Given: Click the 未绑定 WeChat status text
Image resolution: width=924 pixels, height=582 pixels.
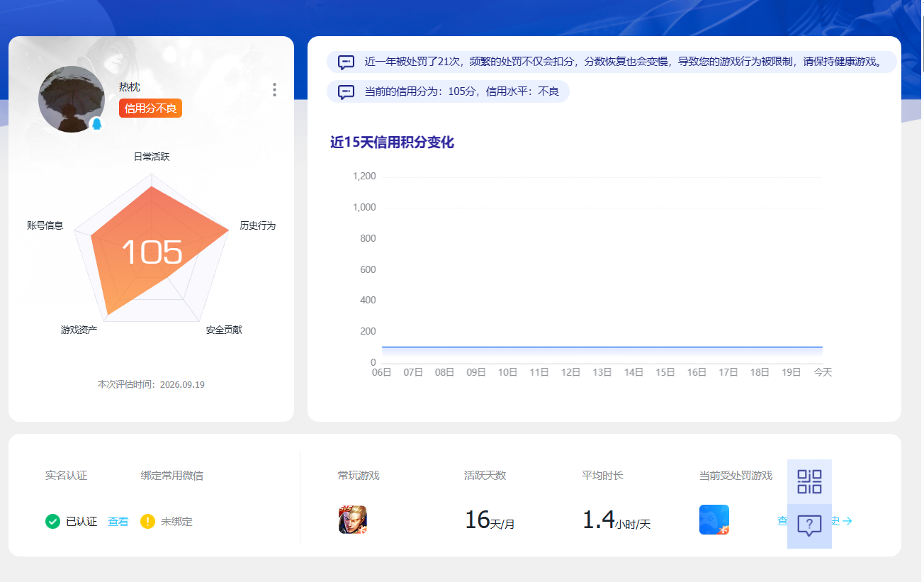Looking at the screenshot, I should click(176, 522).
